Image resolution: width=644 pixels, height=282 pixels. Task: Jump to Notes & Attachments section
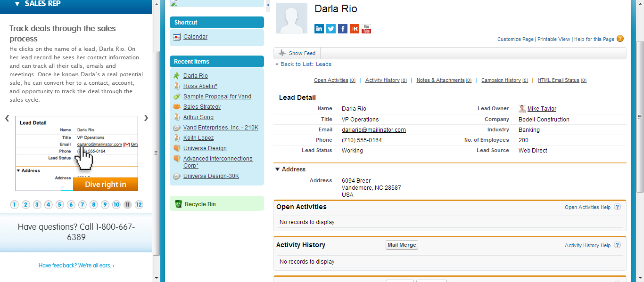[x=440, y=81]
